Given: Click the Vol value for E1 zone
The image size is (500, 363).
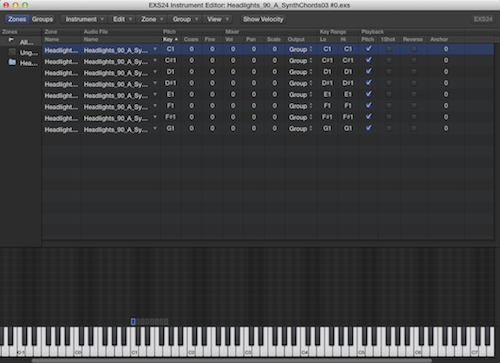Looking at the screenshot, I should coord(233,95).
